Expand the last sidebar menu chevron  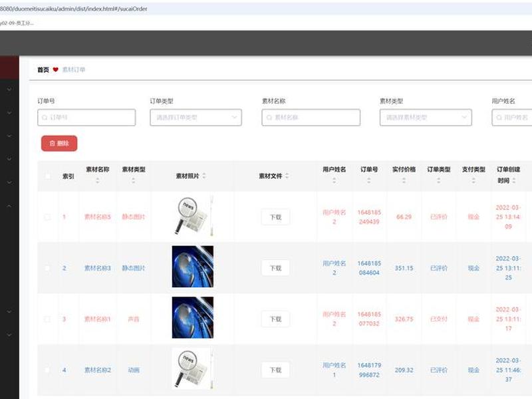[9, 334]
